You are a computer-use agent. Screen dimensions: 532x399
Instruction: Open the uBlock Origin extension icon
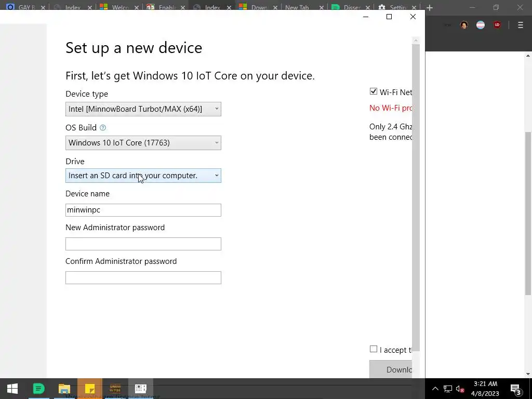tap(497, 25)
